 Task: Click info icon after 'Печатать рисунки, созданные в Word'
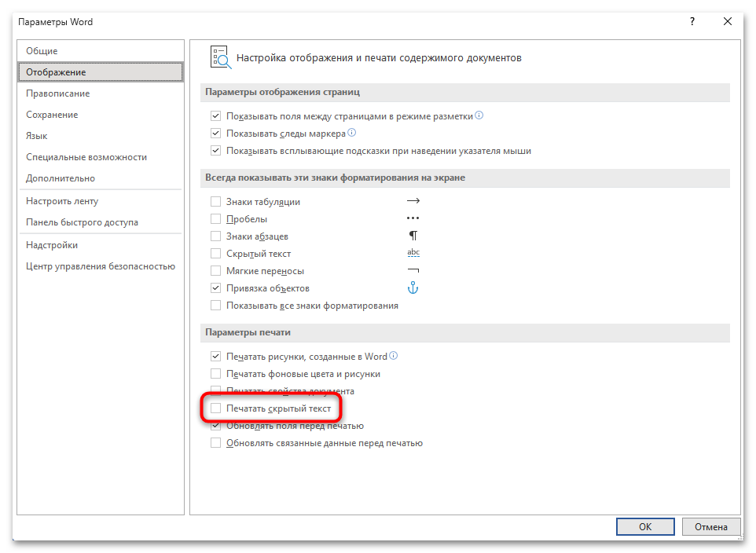(x=394, y=356)
